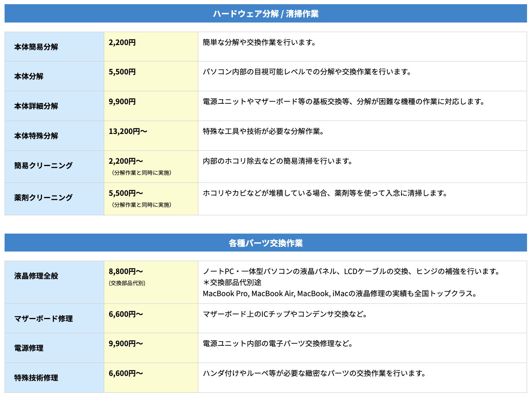The height and width of the screenshot is (400, 532).
Task: Click (分解作業と同時に実施) note in 簡易クリーニング row
Action: (141, 173)
